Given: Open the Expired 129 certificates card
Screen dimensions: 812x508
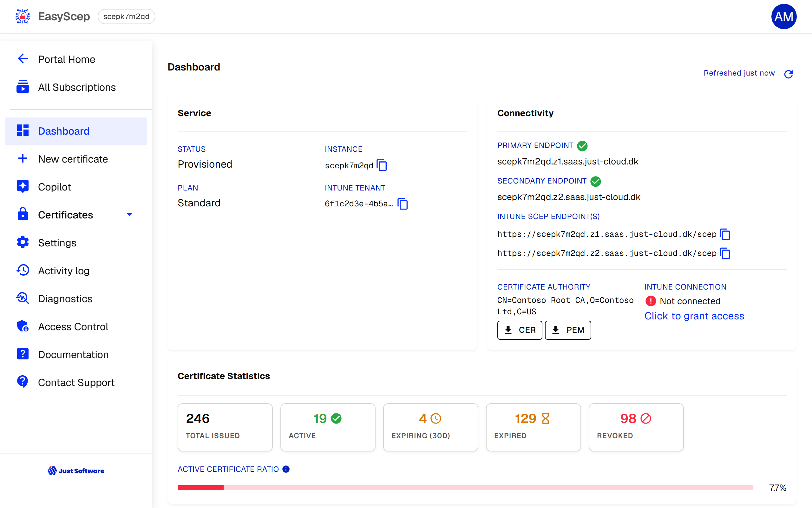Looking at the screenshot, I should [533, 427].
